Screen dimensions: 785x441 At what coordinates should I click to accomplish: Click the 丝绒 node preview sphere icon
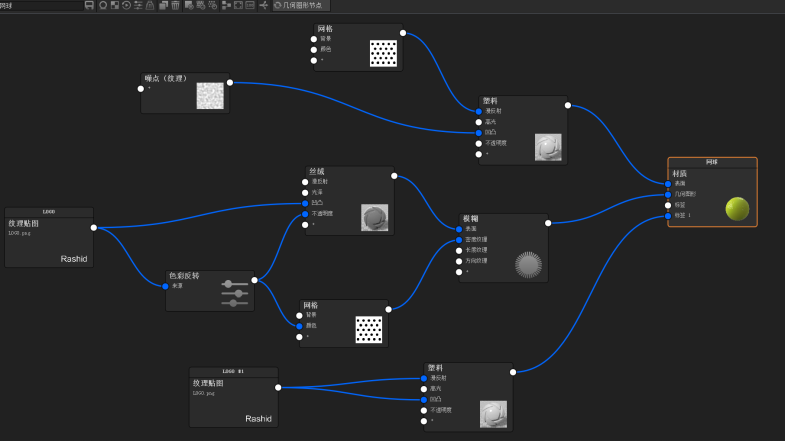(374, 217)
